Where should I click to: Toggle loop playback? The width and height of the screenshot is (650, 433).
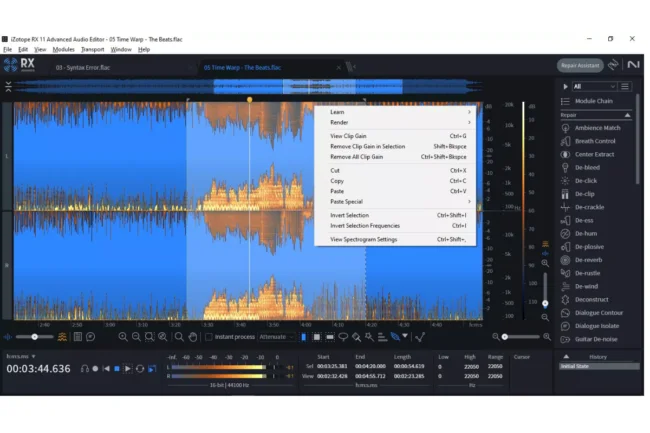tap(140, 369)
